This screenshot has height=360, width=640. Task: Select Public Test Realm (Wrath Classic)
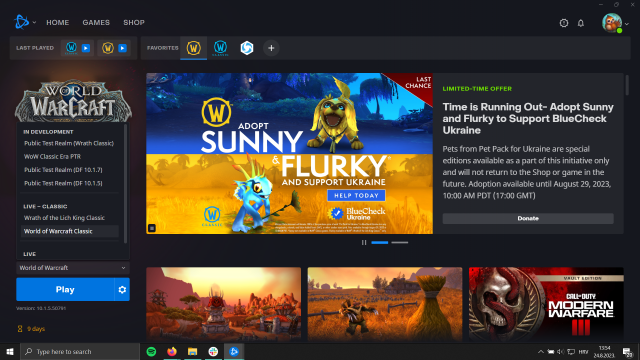point(69,143)
